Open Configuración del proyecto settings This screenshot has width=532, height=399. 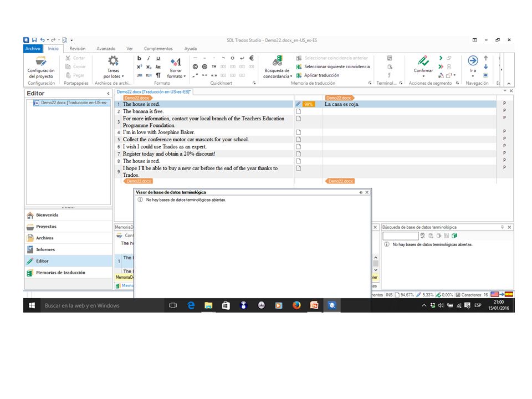40,67
